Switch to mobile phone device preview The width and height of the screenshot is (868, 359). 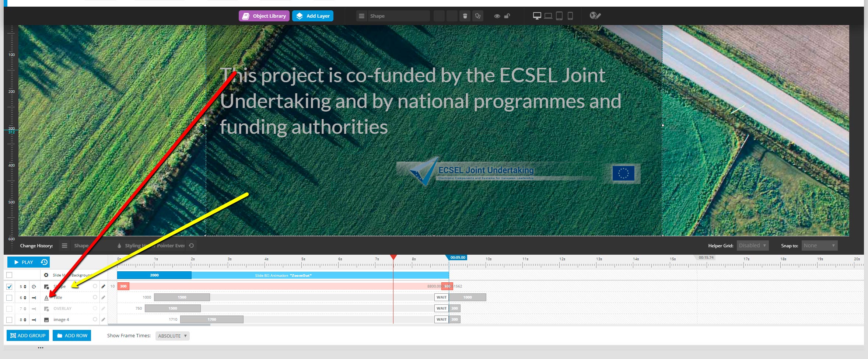click(570, 16)
